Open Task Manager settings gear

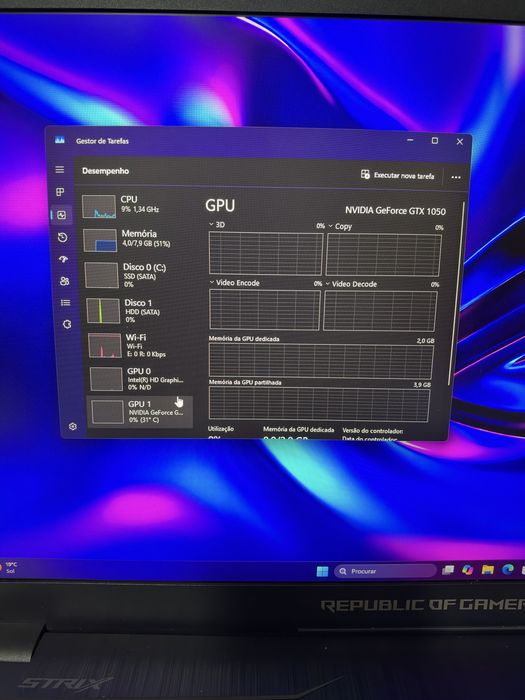73,426
